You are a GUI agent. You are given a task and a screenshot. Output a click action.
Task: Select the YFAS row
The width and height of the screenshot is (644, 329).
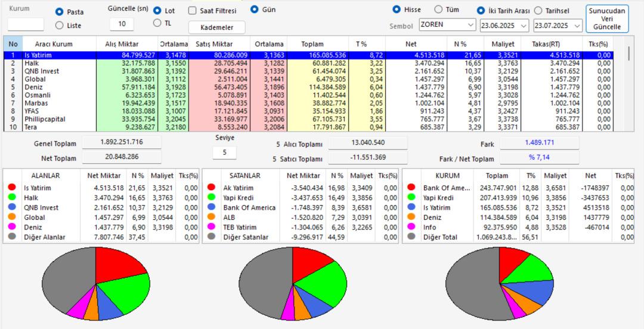pos(308,111)
